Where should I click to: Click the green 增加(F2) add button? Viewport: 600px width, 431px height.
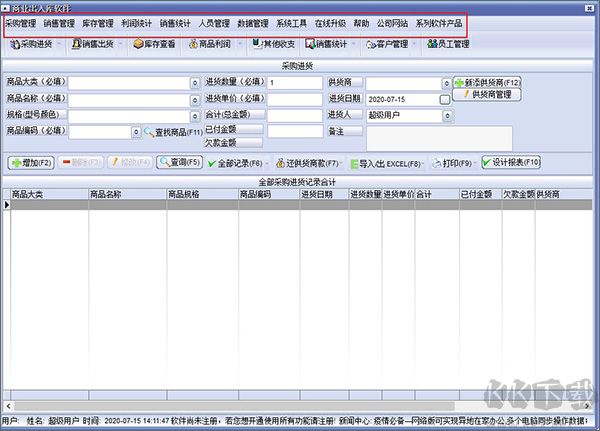click(x=32, y=162)
